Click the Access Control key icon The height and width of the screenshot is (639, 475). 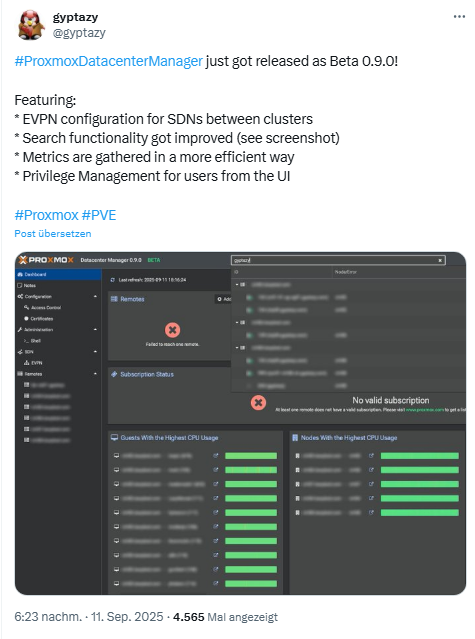26,307
